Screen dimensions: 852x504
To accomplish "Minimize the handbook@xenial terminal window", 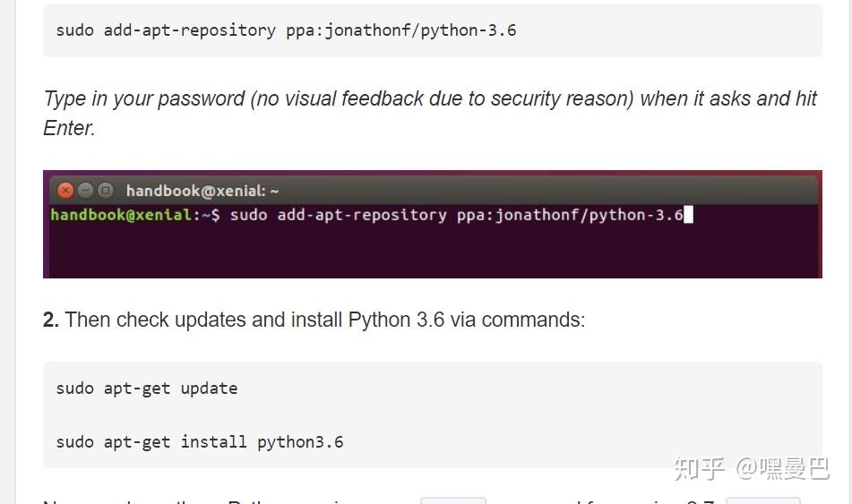I will (x=85, y=190).
